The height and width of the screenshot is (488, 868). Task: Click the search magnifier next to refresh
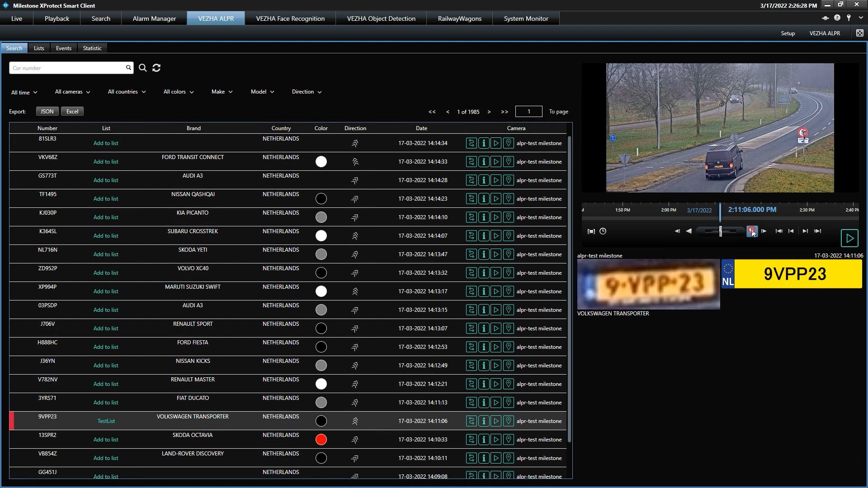142,68
